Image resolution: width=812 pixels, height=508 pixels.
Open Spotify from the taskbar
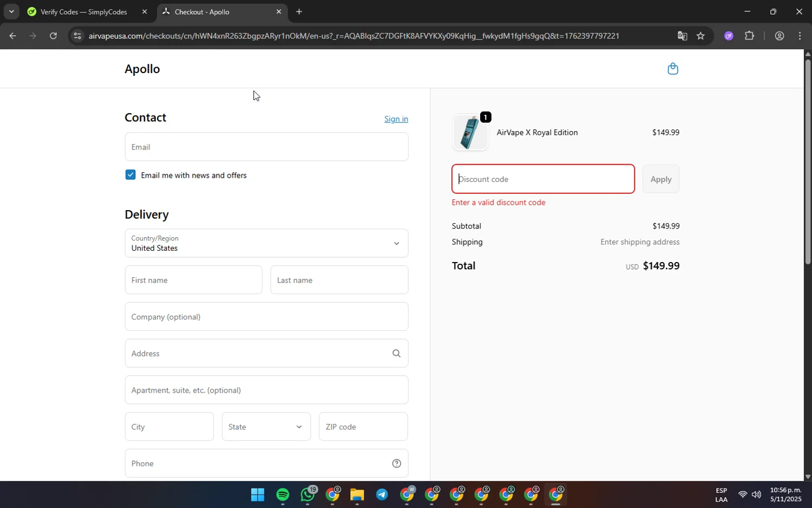283,494
